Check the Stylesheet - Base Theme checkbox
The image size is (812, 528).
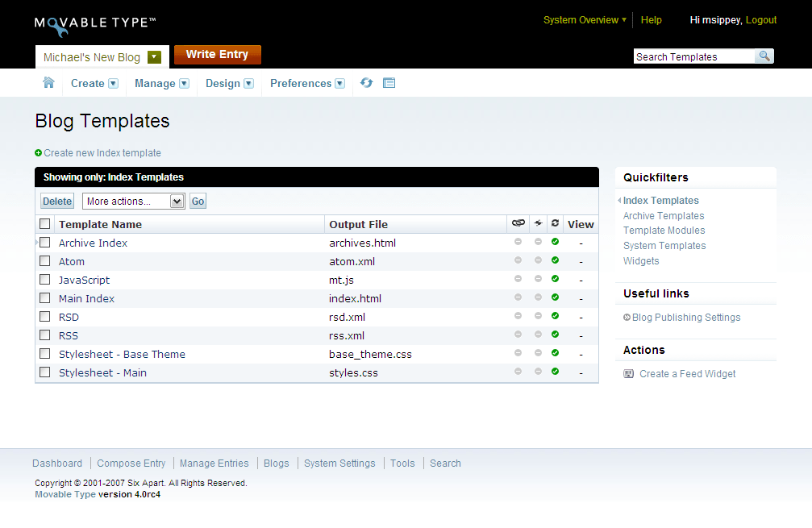(45, 354)
